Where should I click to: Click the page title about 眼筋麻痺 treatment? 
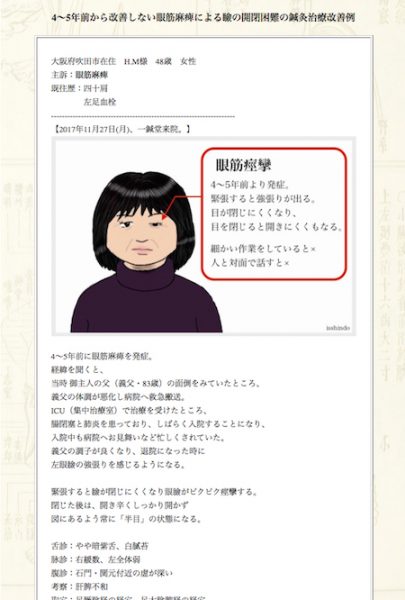[203, 18]
